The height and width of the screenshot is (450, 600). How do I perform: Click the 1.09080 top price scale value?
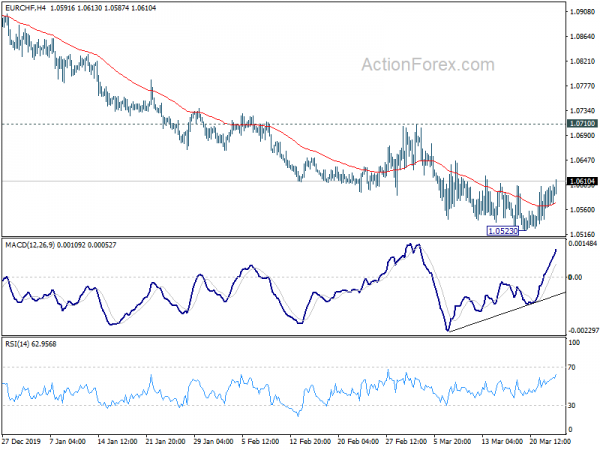tap(582, 12)
